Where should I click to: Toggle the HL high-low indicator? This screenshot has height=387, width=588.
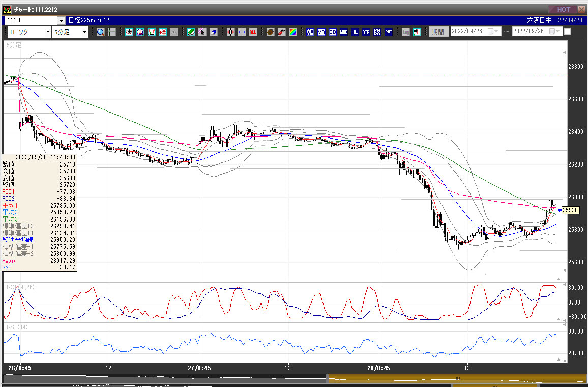coord(355,32)
